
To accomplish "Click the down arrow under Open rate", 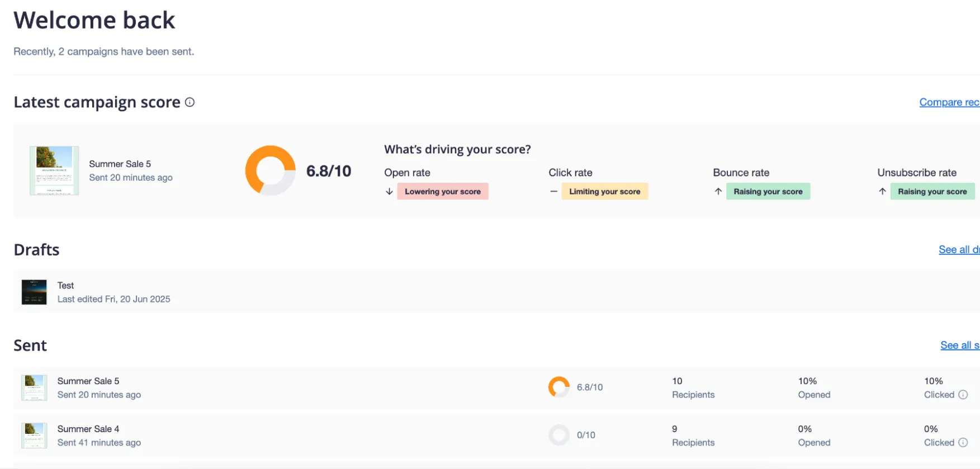I will pyautogui.click(x=389, y=192).
